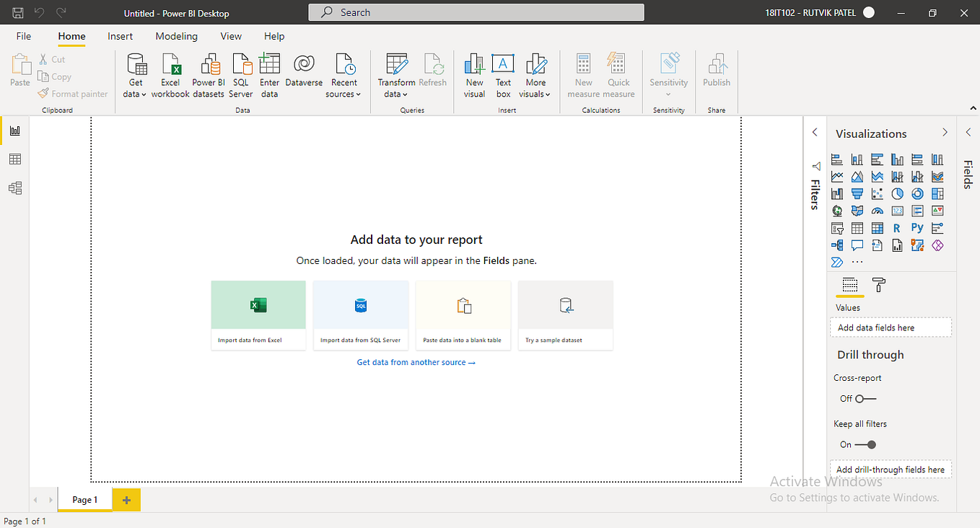Open the Insert ribbon tab

point(120,36)
